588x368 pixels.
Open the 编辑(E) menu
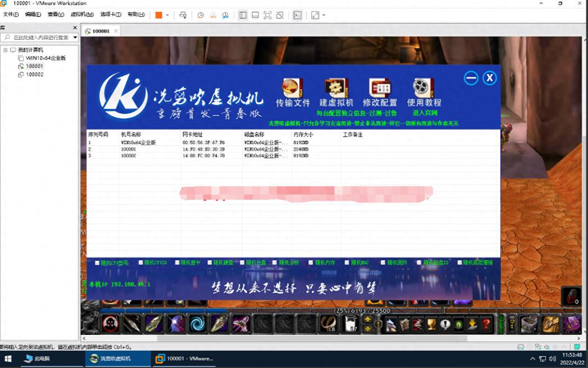pos(33,14)
